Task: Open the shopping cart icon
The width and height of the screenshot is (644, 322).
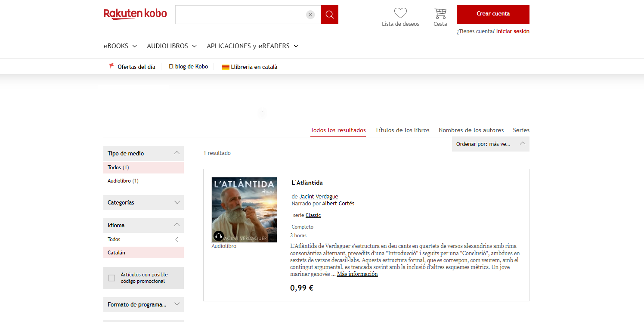Action: click(440, 12)
